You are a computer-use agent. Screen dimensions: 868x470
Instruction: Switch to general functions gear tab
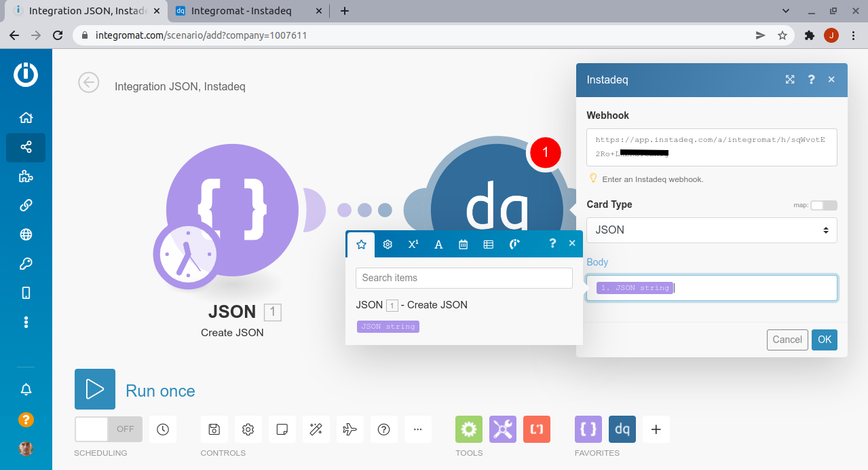pyautogui.click(x=388, y=245)
